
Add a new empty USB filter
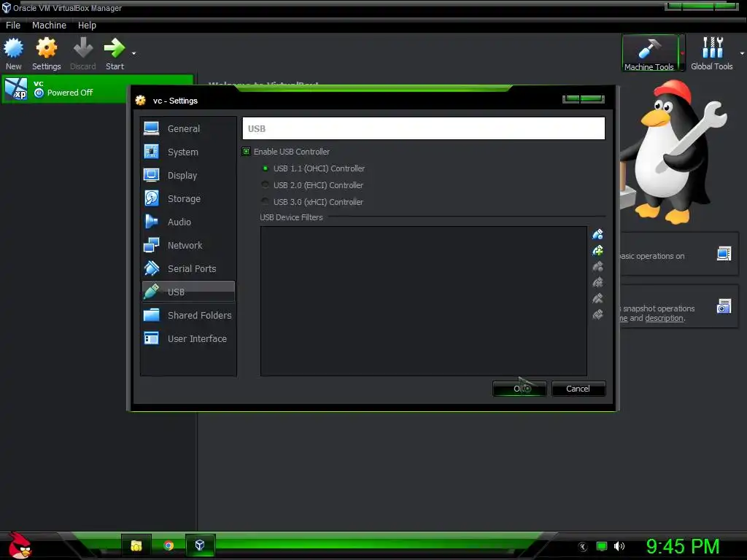pos(598,234)
